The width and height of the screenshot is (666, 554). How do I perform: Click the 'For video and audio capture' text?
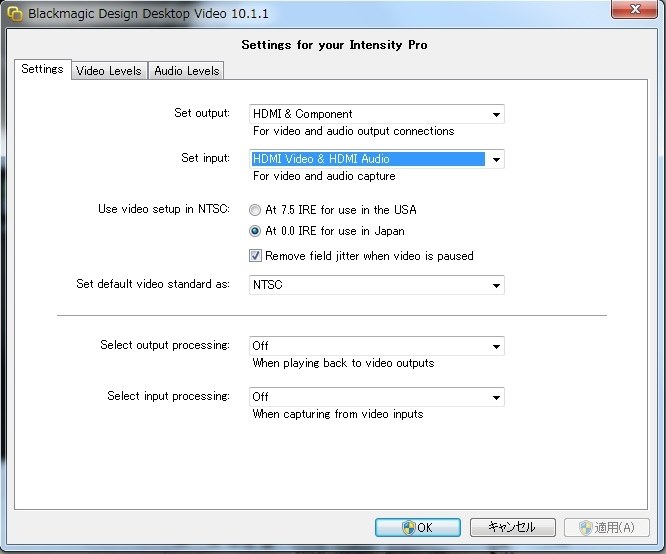click(x=324, y=176)
